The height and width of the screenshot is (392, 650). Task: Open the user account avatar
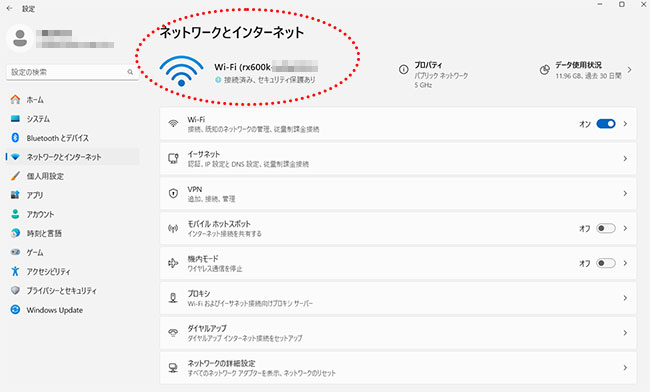[x=20, y=38]
